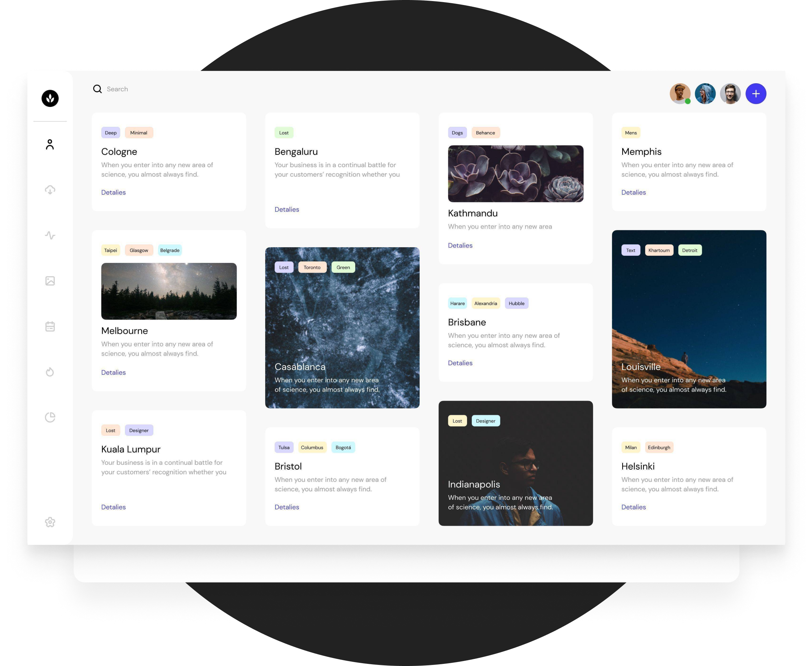This screenshot has height=666, width=812.
Task: Click the star/favorites icon in sidebar
Action: click(50, 521)
